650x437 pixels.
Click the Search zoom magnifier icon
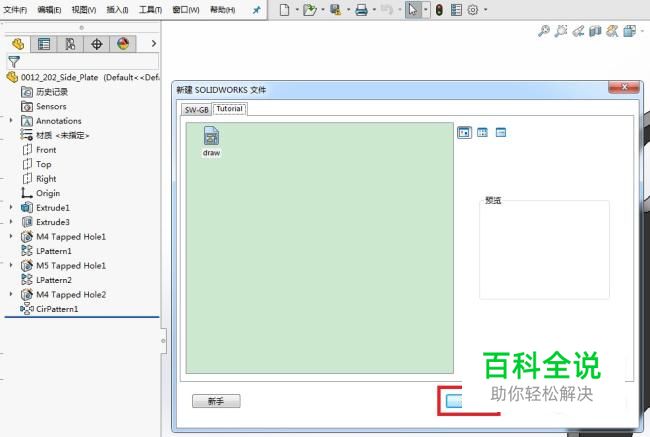(x=543, y=31)
